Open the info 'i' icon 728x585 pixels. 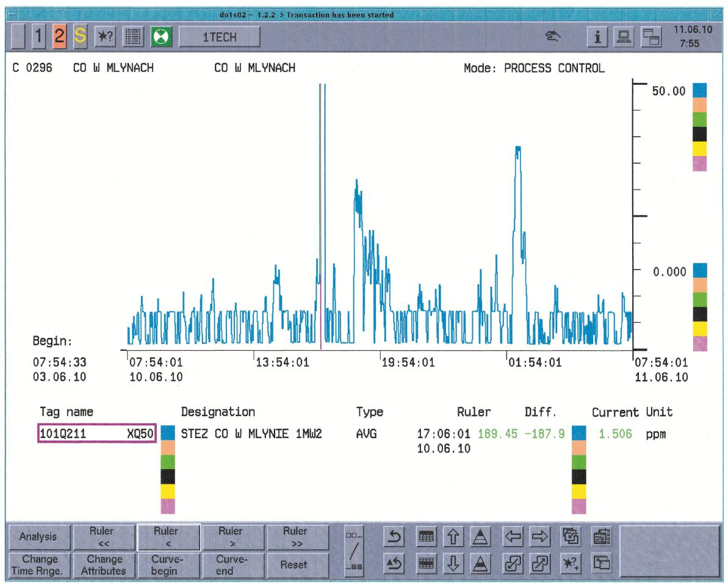[x=597, y=37]
